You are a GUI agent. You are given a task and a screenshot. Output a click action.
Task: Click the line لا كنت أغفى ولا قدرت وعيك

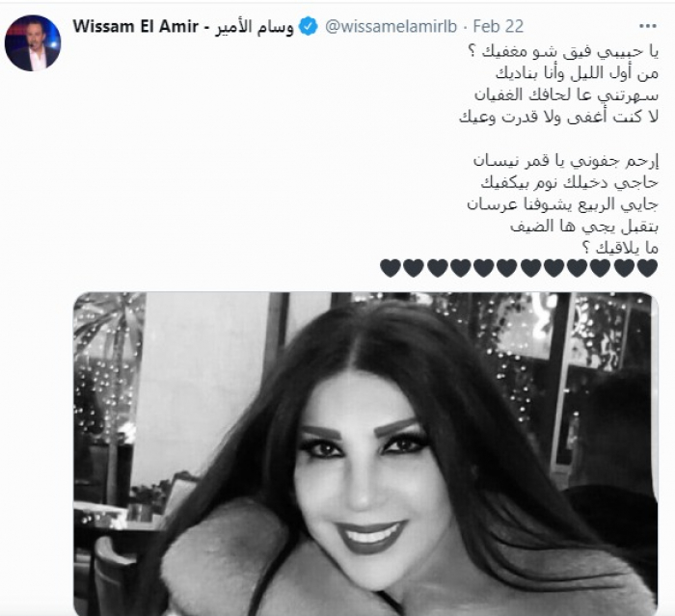[558, 118]
